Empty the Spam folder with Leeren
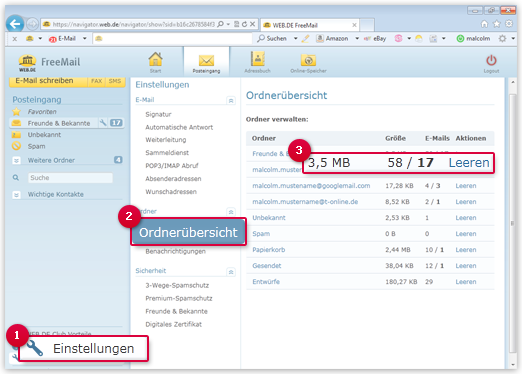 point(466,234)
